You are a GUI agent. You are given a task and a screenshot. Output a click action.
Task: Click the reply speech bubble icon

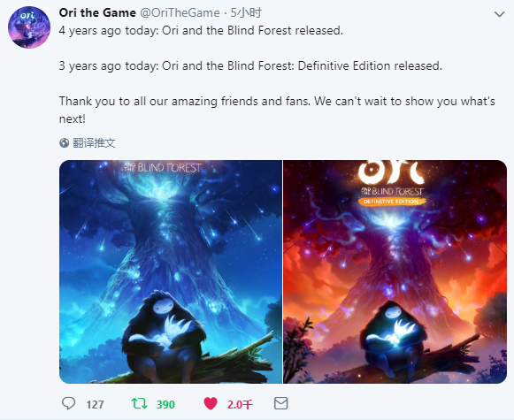coord(68,403)
